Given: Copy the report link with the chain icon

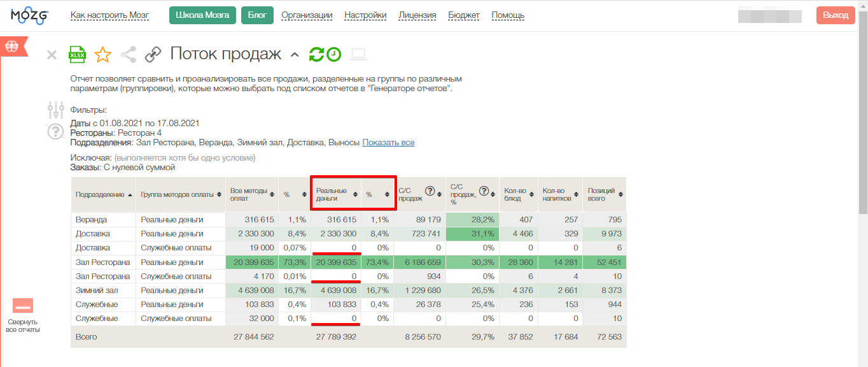Looking at the screenshot, I should (153, 55).
